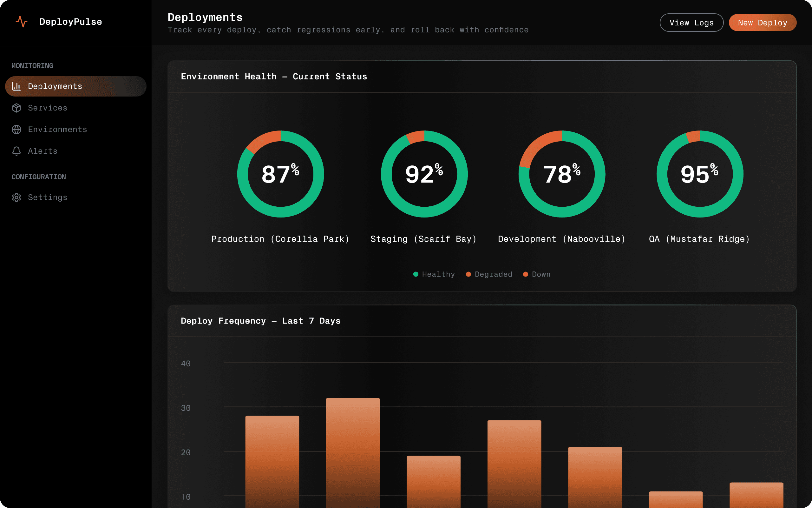This screenshot has height=508, width=812.
Task: Open Settings under Configuration
Action: click(x=76, y=197)
